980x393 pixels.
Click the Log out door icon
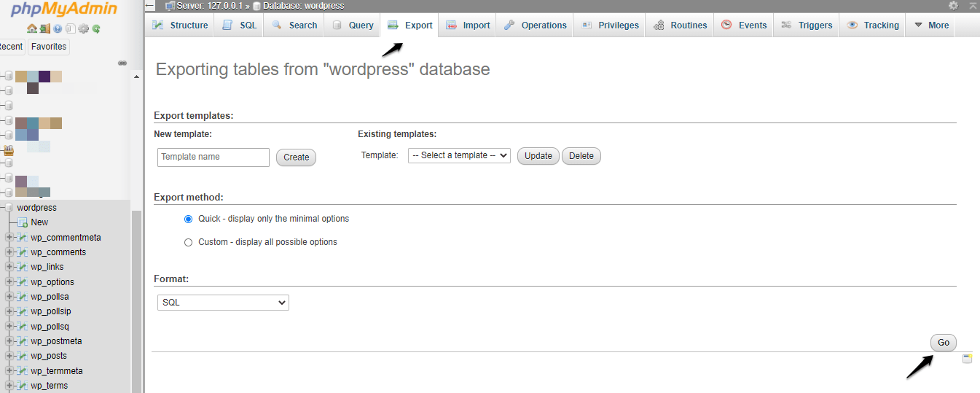point(45,28)
